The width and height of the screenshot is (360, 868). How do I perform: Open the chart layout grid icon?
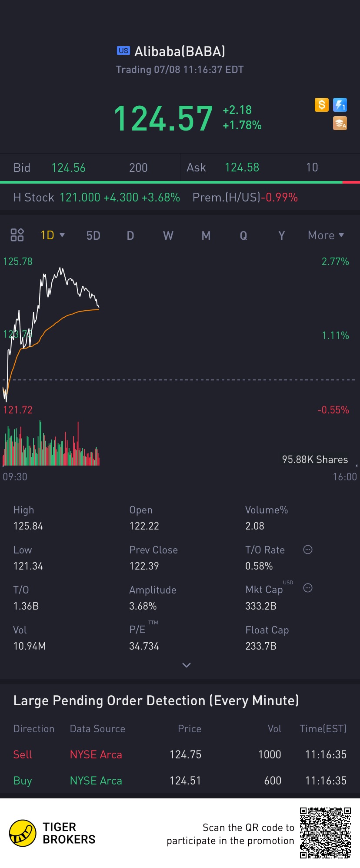[x=17, y=235]
